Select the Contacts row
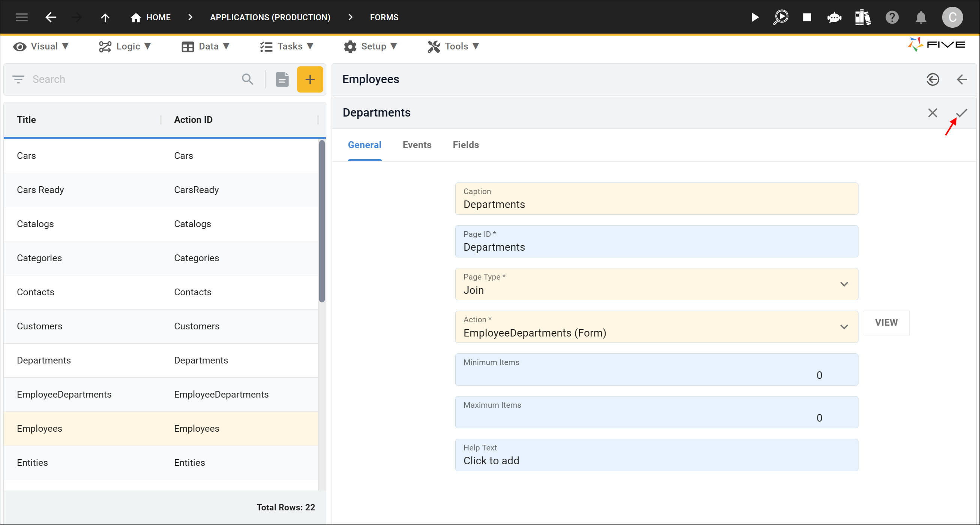The width and height of the screenshot is (980, 525). point(161,292)
